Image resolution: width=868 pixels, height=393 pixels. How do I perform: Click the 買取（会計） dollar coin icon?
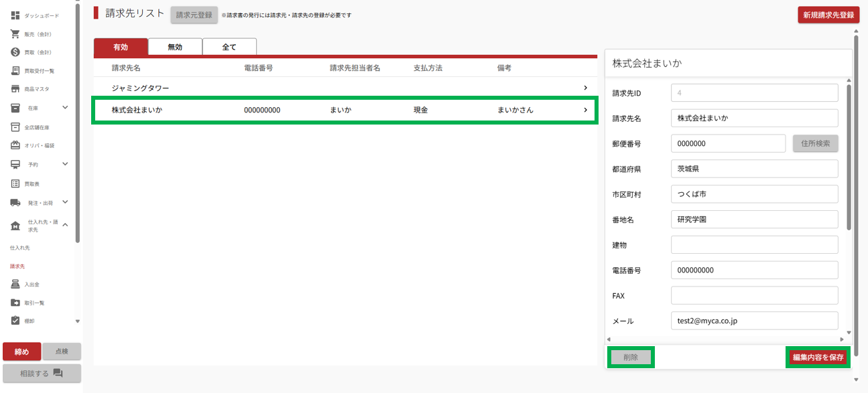pos(15,52)
